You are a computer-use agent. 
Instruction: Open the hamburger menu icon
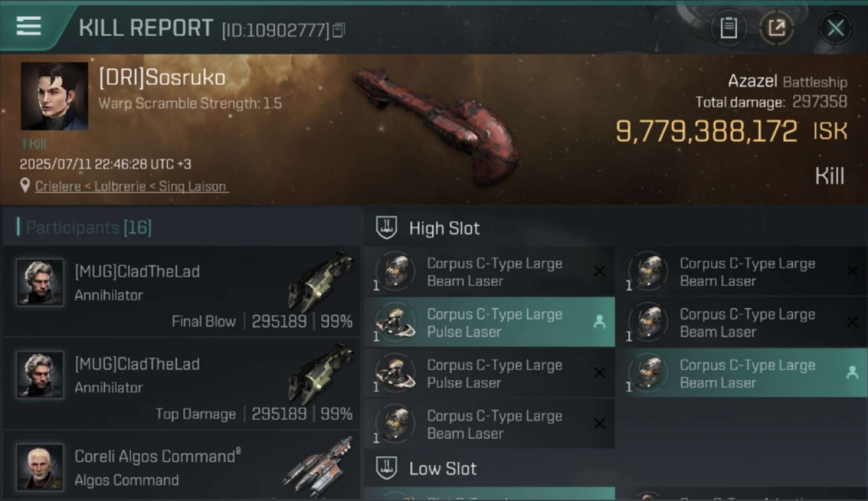pyautogui.click(x=29, y=26)
